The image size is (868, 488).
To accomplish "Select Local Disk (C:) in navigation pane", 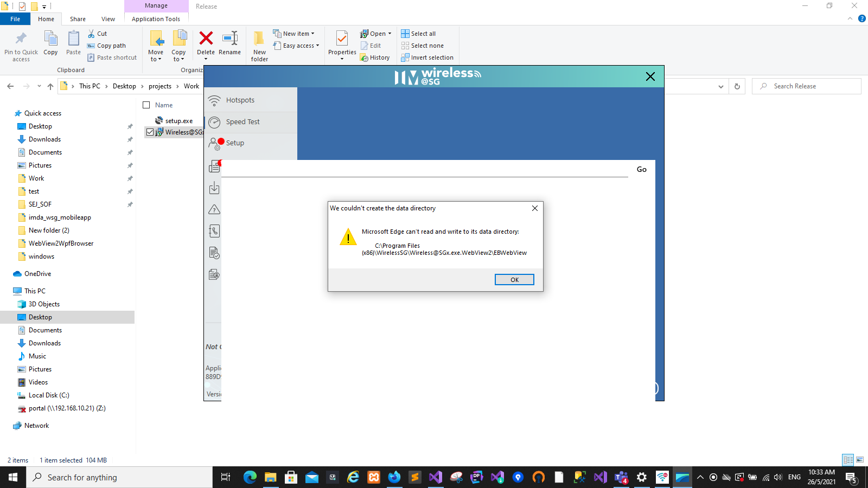I will coord(49,395).
